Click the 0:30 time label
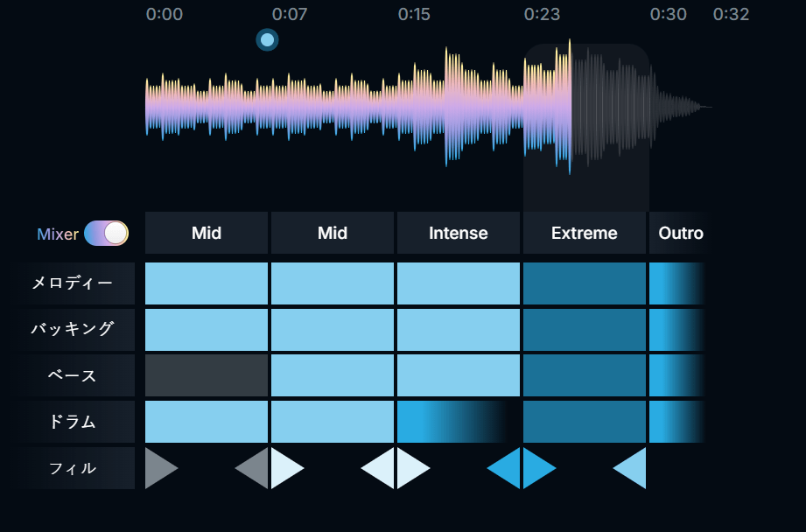Image resolution: width=806 pixels, height=532 pixels. click(x=669, y=14)
